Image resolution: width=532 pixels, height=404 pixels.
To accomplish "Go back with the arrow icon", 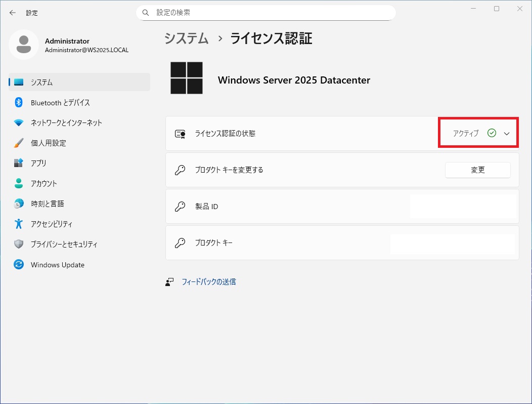I will click(13, 13).
